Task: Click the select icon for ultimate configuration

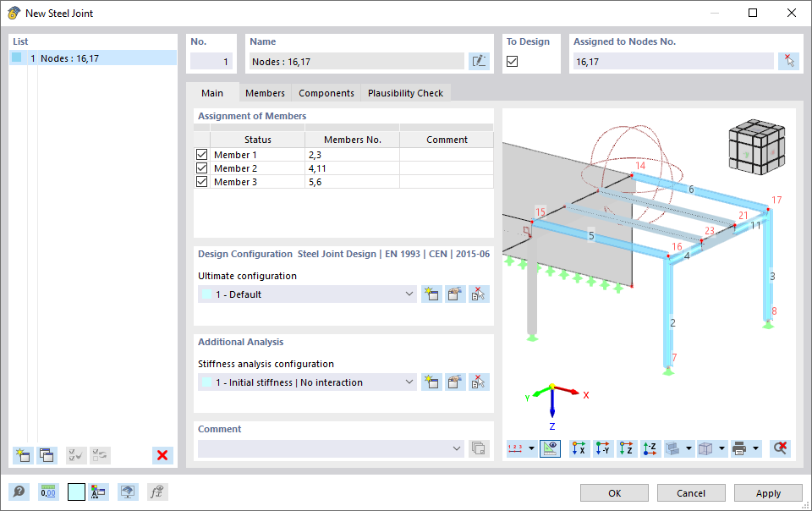Action: pyautogui.click(x=479, y=294)
